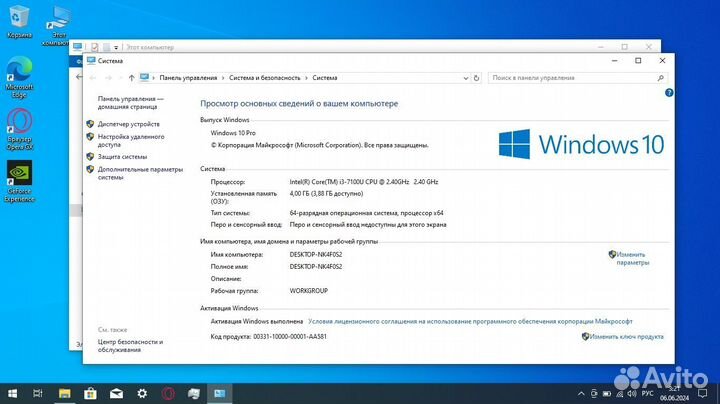The image size is (720, 404).
Task: Click 'Изменить ключ продукта' link
Action: pyautogui.click(x=626, y=337)
